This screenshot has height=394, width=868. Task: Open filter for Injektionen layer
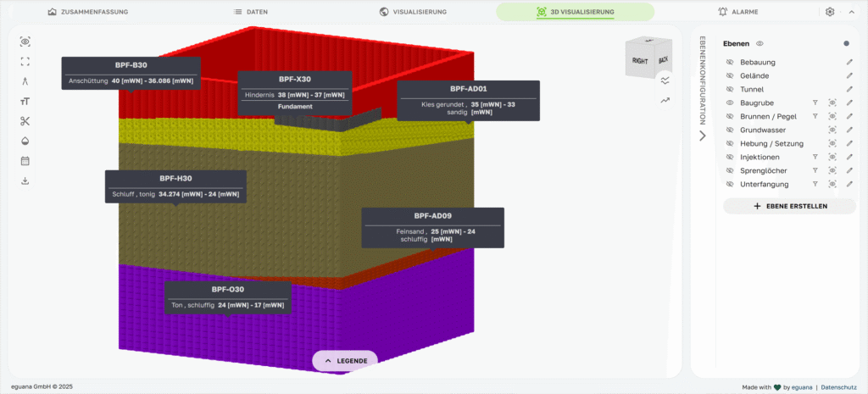point(815,157)
